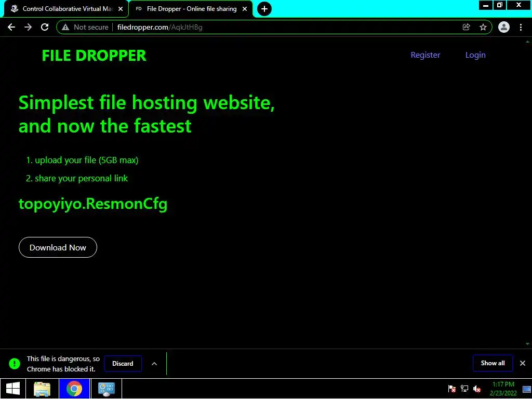Open a new browser tab
The width and height of the screenshot is (532, 399).
coord(264,9)
